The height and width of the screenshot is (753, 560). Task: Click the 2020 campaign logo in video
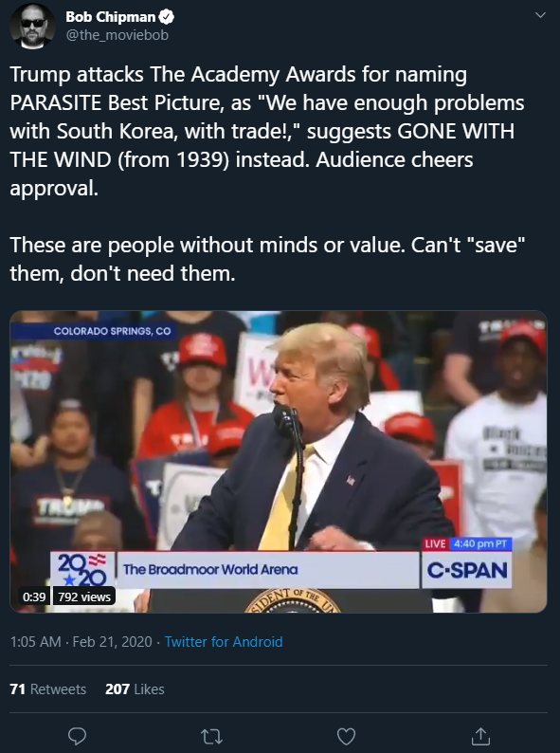82,569
